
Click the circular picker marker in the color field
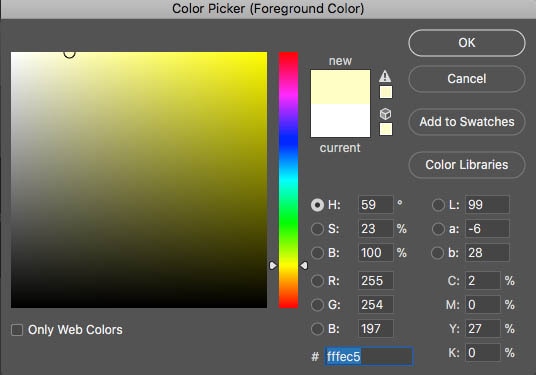69,53
